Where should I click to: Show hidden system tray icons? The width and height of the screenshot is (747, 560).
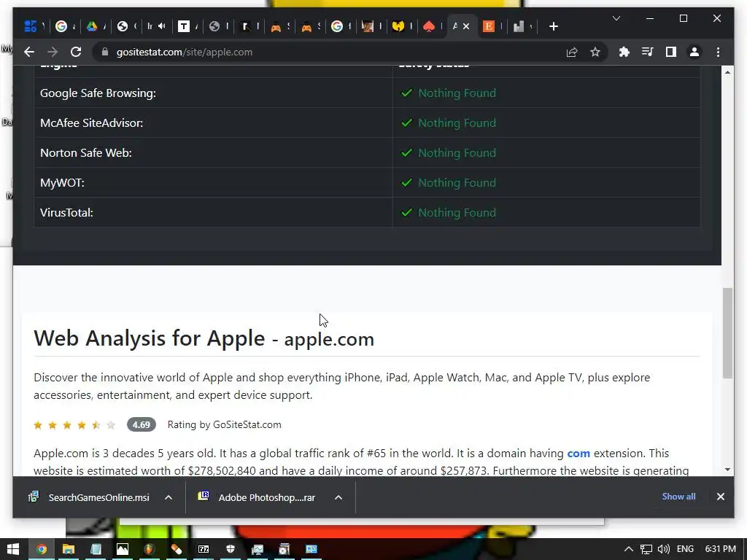(x=628, y=549)
